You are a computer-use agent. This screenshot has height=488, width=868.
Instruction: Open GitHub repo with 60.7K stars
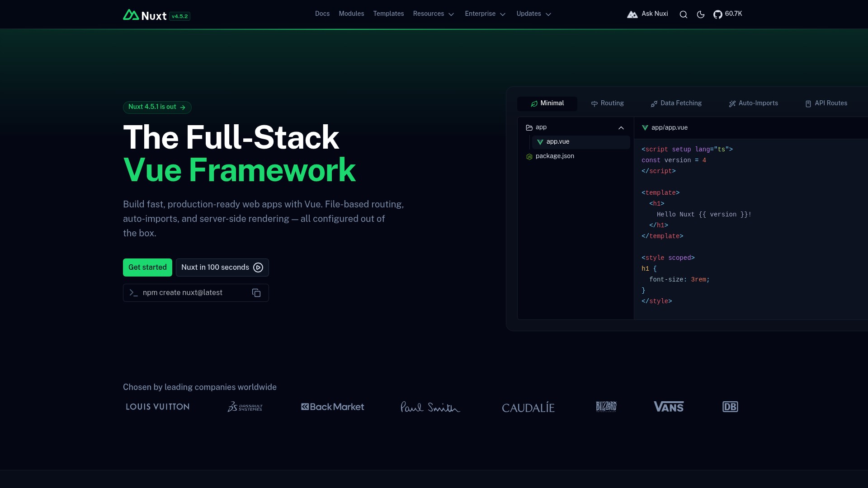tap(727, 14)
